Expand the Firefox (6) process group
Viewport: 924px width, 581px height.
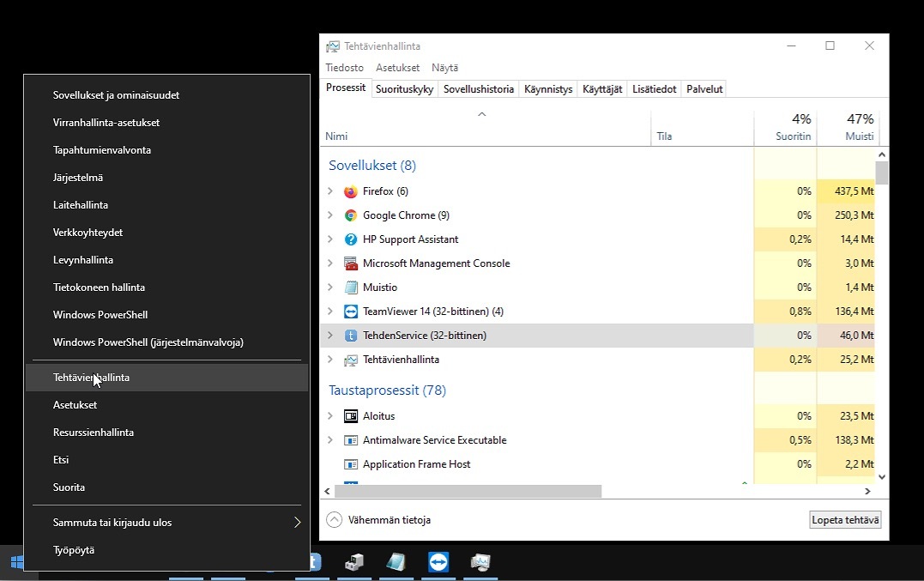click(x=330, y=191)
